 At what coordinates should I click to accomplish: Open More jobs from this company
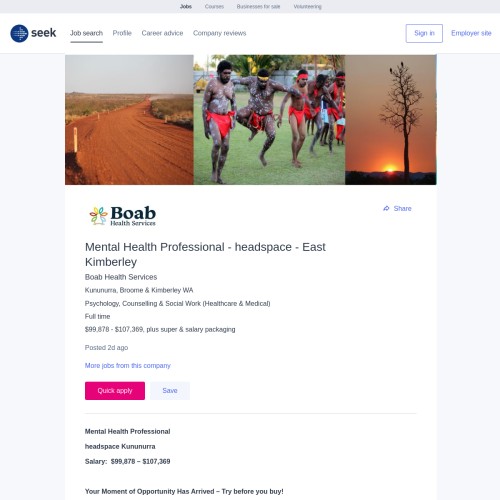coord(128,366)
